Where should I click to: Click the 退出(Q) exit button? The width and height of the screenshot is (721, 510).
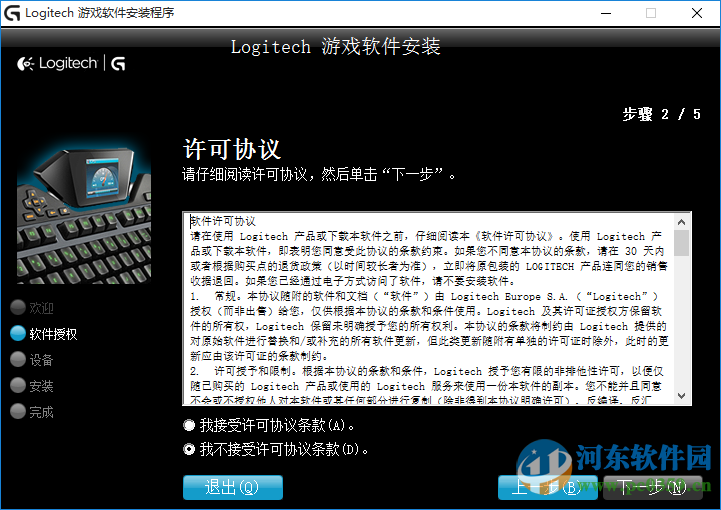click(233, 487)
